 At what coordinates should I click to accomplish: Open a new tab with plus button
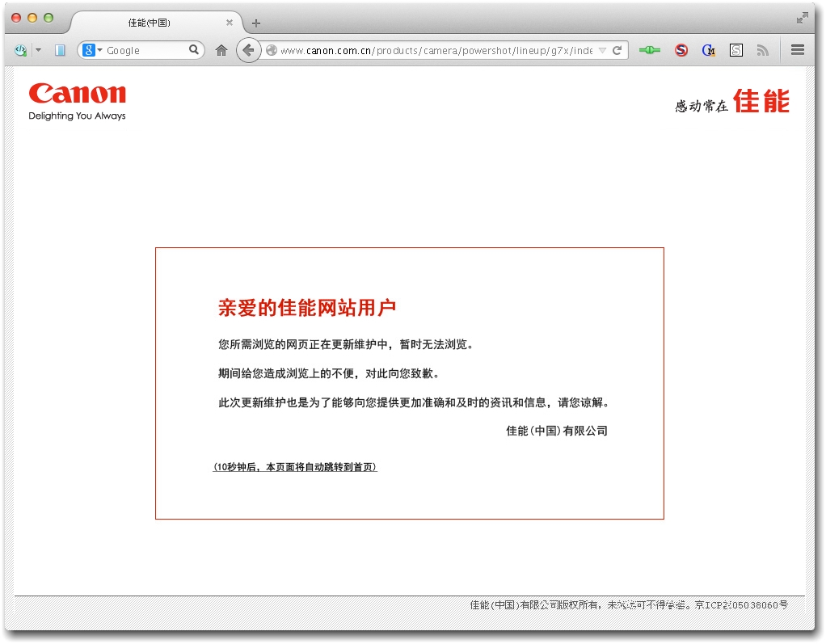(256, 23)
